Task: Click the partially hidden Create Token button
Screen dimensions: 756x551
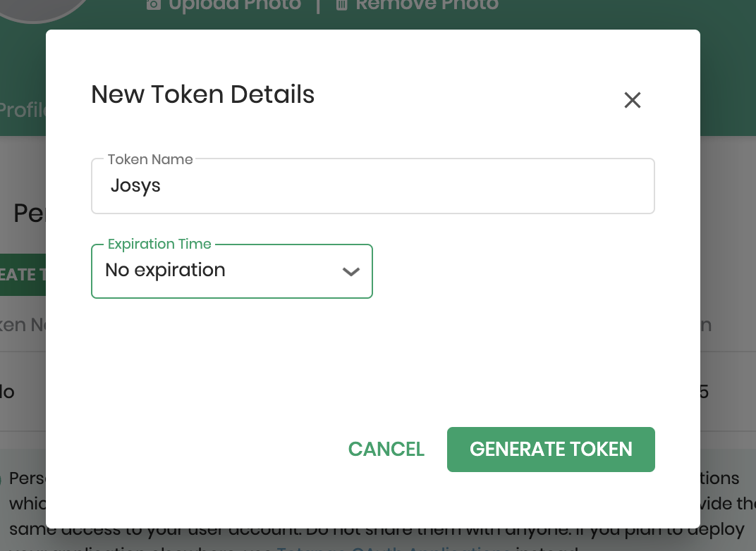Action: (x=21, y=274)
